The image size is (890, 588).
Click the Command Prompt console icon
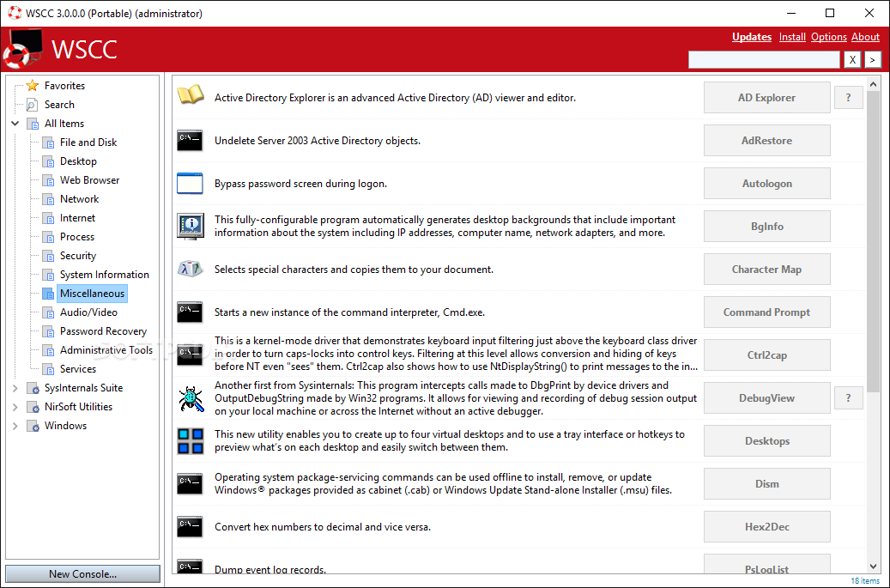point(190,312)
